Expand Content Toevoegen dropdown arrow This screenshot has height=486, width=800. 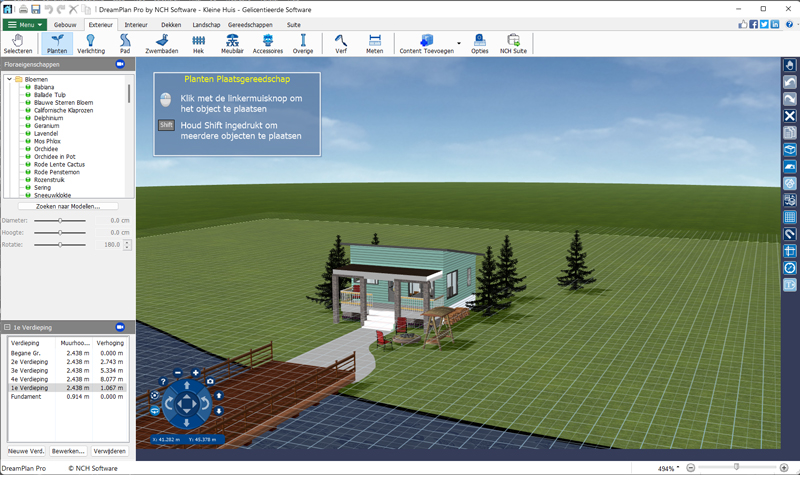coord(458,43)
